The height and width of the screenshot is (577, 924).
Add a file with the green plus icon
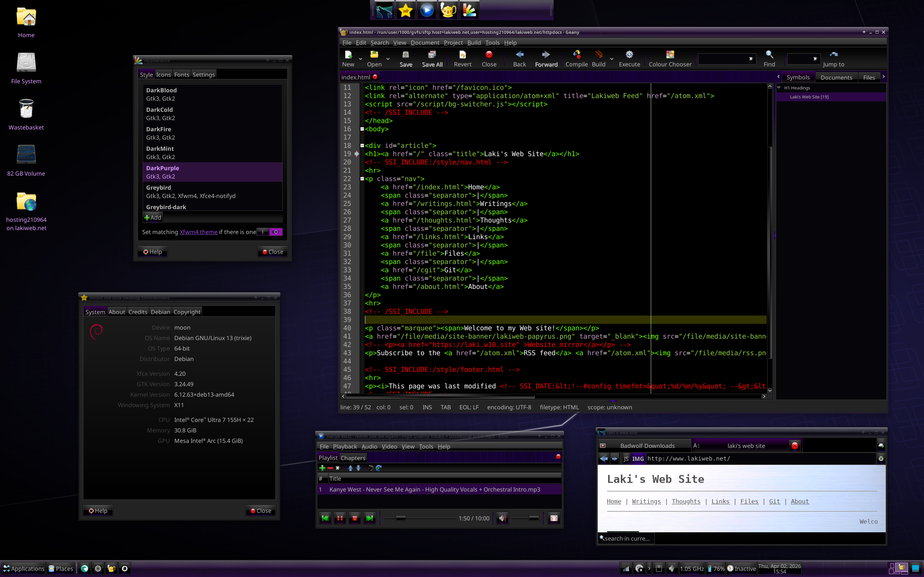[x=322, y=468]
